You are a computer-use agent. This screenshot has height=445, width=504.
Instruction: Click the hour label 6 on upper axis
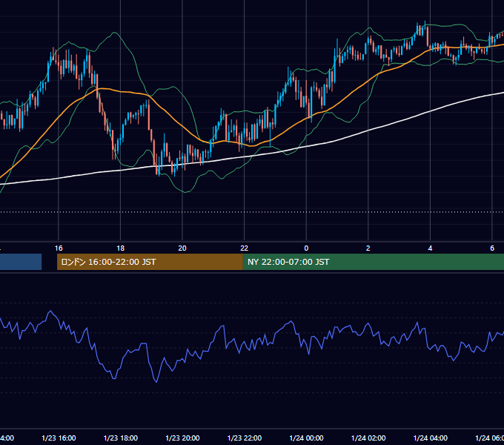pos(492,248)
